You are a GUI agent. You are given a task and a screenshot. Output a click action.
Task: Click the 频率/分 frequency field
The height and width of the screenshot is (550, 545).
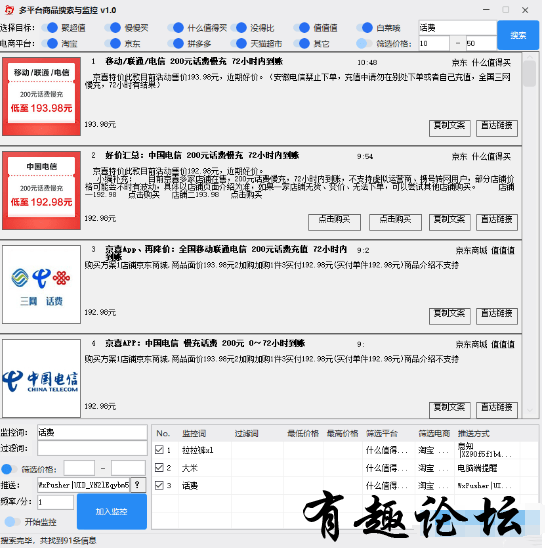coord(55,502)
